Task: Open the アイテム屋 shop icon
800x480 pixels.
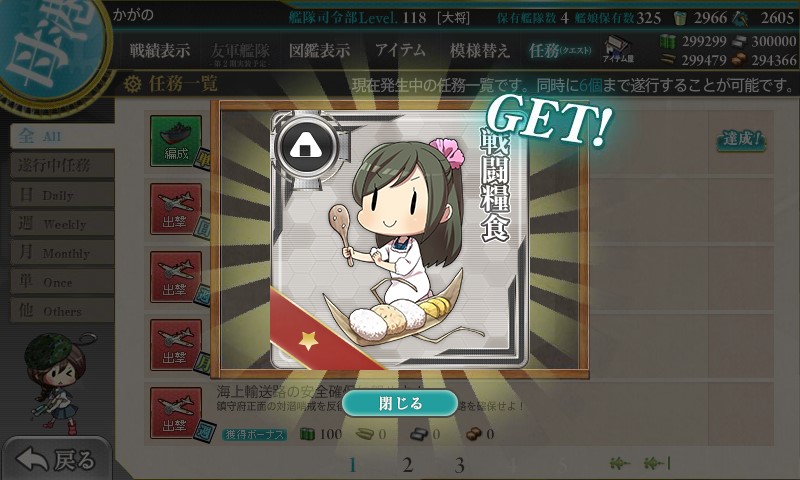Action: tap(618, 50)
